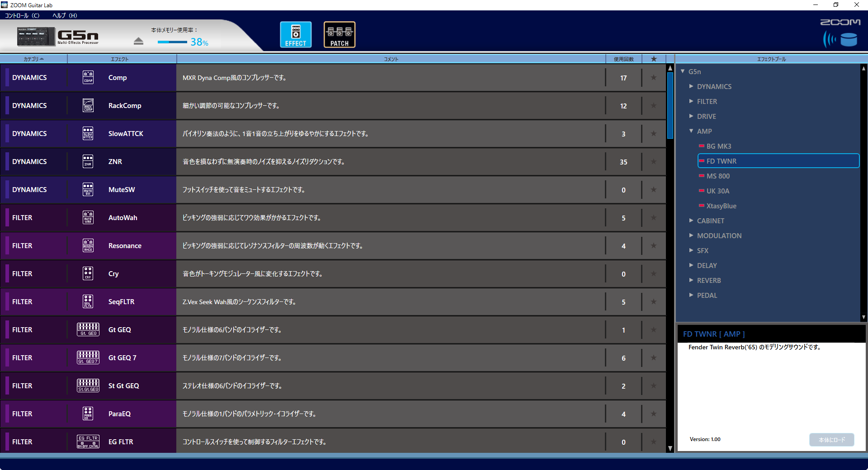Screen dimensions: 868x470
Task: Expand the SFX tree category
Action: pos(691,250)
